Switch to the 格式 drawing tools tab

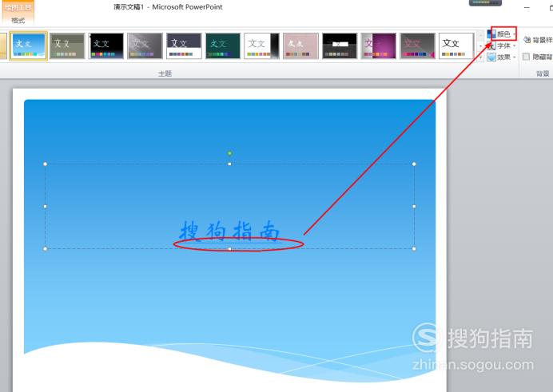click(18, 21)
